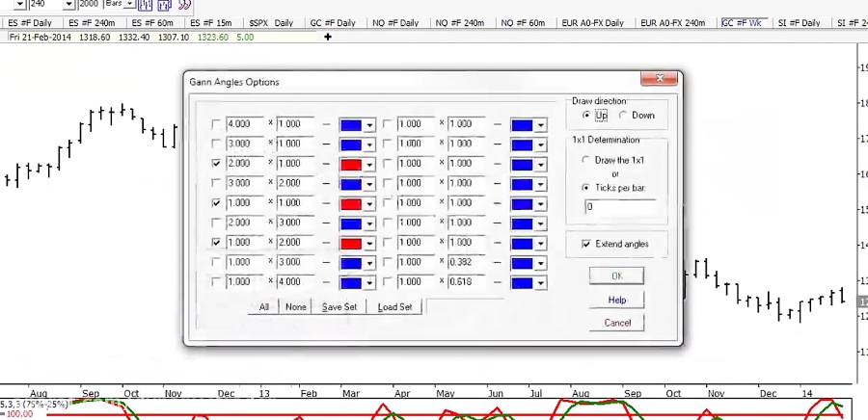This screenshot has width=868, height=420.
Task: Click the first blue chart-style icon in toolbar
Action: tap(147, 5)
